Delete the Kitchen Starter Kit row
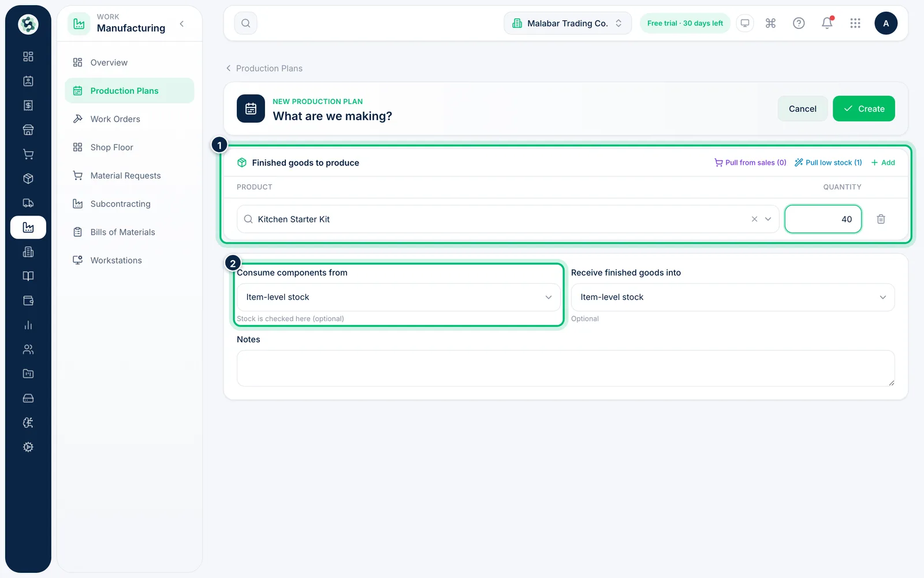924x578 pixels. 881,219
